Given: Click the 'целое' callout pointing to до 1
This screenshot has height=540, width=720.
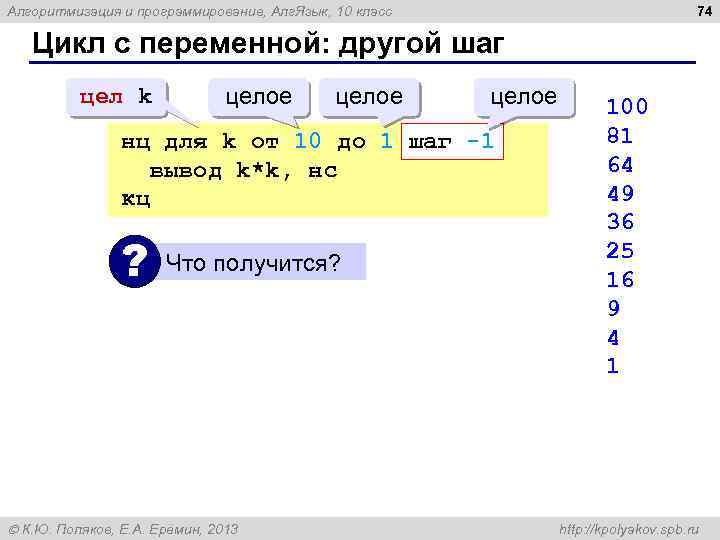Looking at the screenshot, I should (369, 97).
